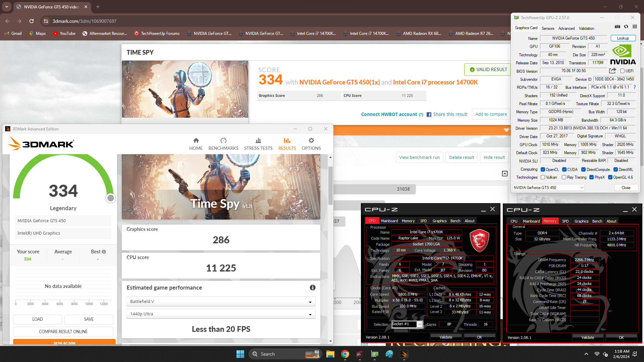
Task: Click Windows Start button on taskbar
Action: (240, 354)
